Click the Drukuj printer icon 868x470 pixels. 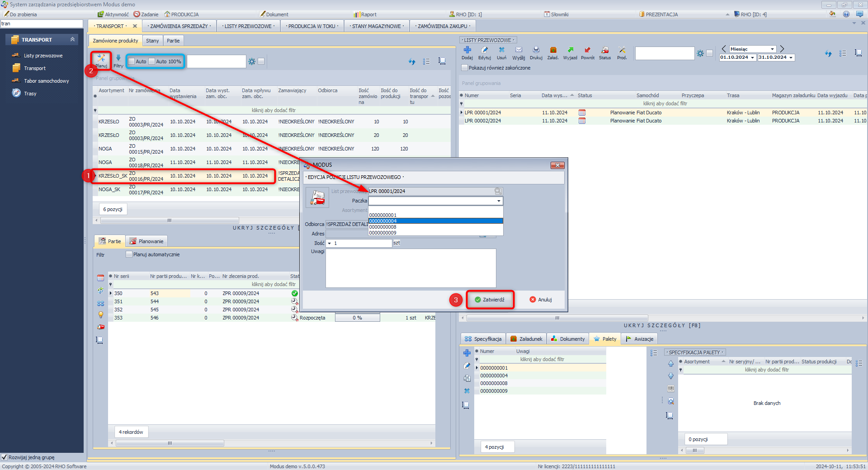click(536, 50)
